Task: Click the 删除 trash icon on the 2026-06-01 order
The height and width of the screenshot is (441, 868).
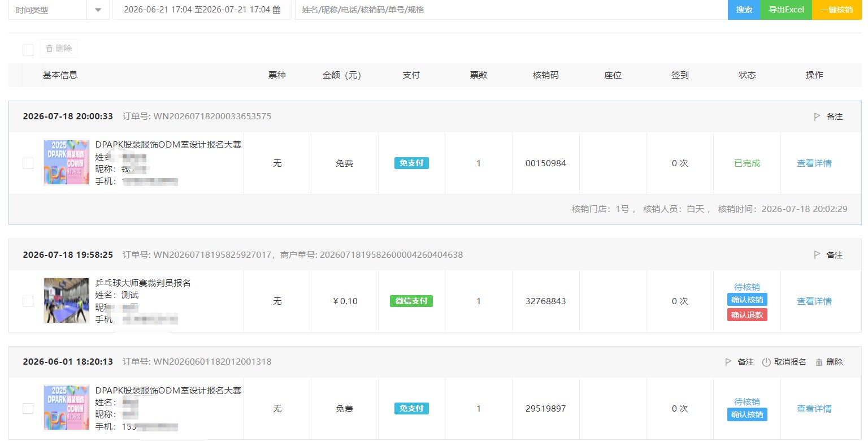Action: tap(819, 362)
